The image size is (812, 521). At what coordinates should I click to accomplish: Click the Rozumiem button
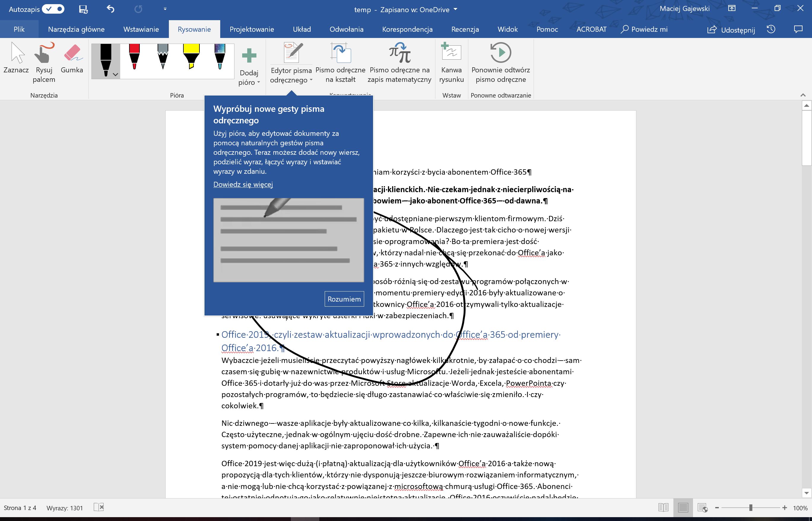point(344,299)
